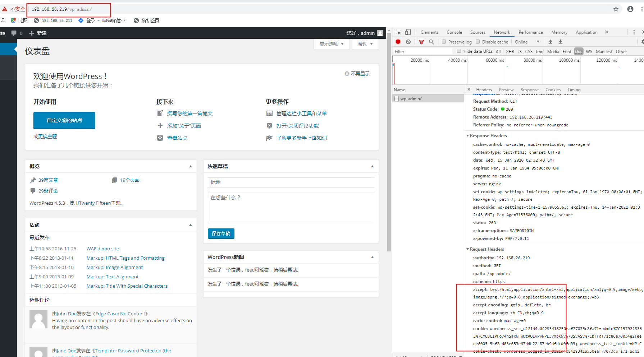Collapse the Quick Draft panel
This screenshot has height=357, width=644.
coord(372,166)
